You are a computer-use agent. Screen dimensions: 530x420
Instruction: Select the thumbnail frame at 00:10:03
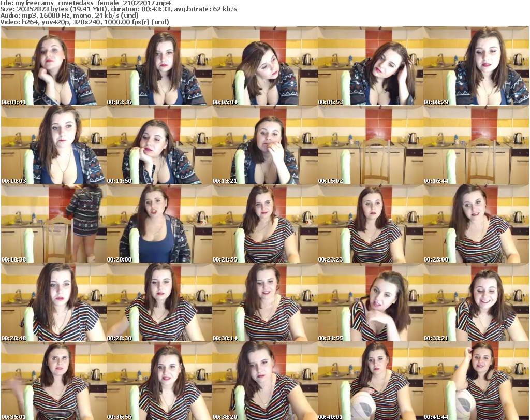coord(54,145)
